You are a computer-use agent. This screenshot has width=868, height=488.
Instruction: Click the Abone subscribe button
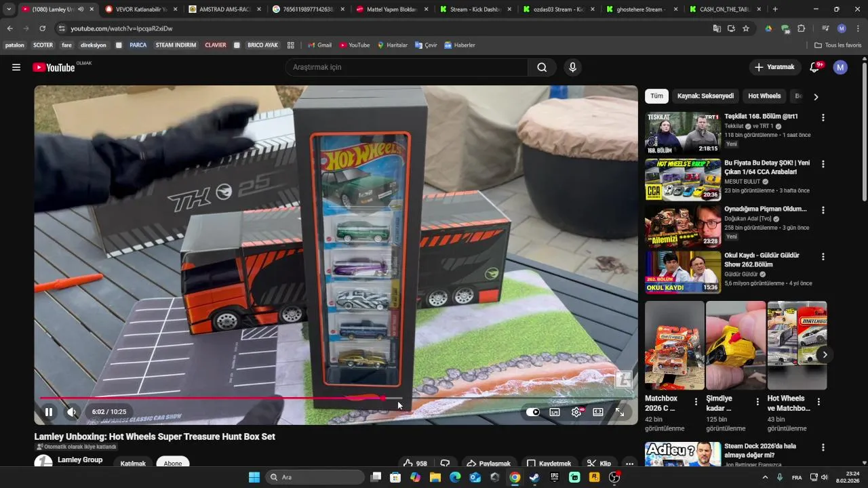(173, 464)
